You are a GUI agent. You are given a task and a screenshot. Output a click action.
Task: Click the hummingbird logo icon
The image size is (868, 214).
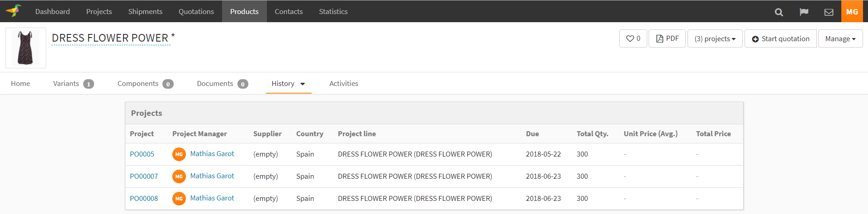tap(14, 11)
